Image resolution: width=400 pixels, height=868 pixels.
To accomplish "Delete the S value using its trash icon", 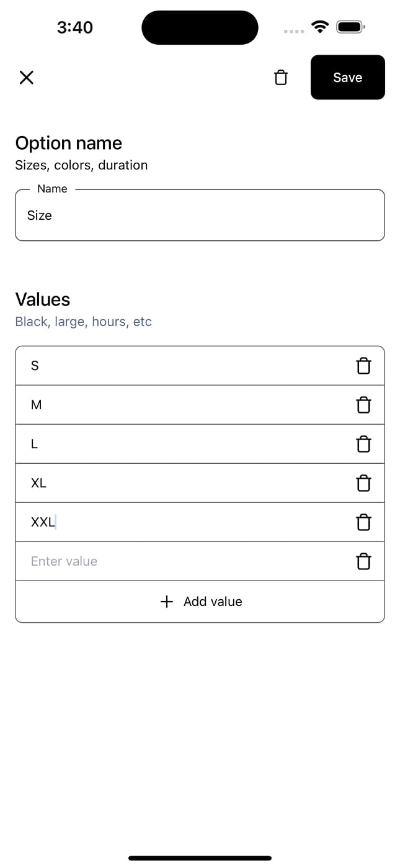I will (363, 366).
